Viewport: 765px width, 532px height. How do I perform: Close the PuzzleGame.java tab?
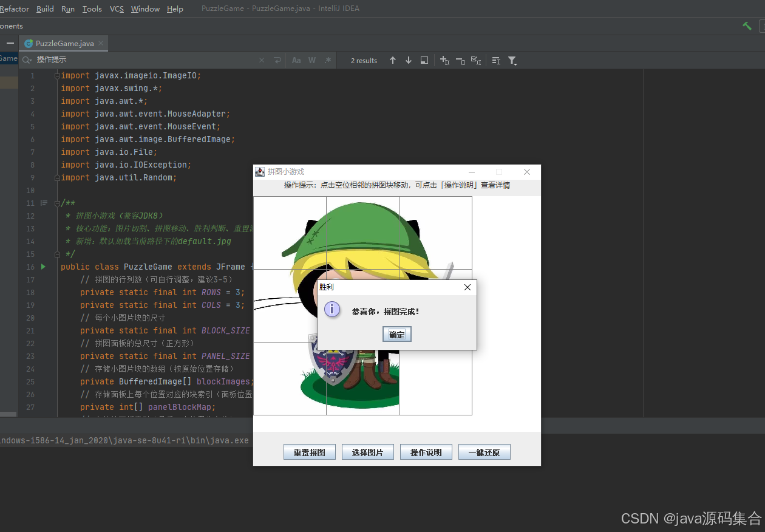[101, 43]
